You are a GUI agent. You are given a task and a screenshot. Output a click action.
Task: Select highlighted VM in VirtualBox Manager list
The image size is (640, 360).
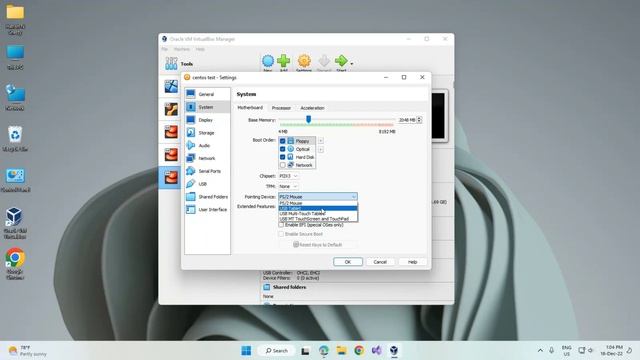click(171, 177)
